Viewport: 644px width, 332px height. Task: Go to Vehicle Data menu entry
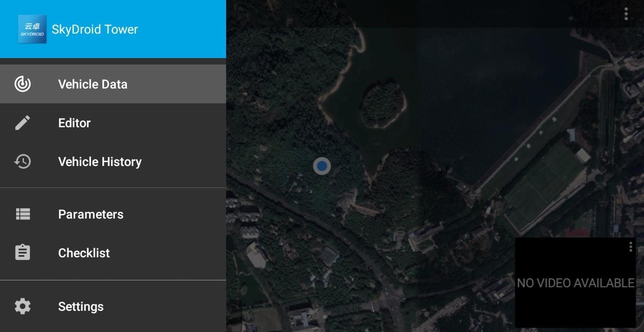(x=113, y=84)
